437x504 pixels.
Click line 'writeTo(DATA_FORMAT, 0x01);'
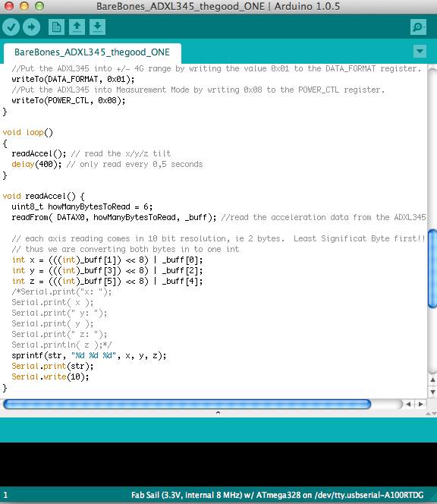[73, 79]
